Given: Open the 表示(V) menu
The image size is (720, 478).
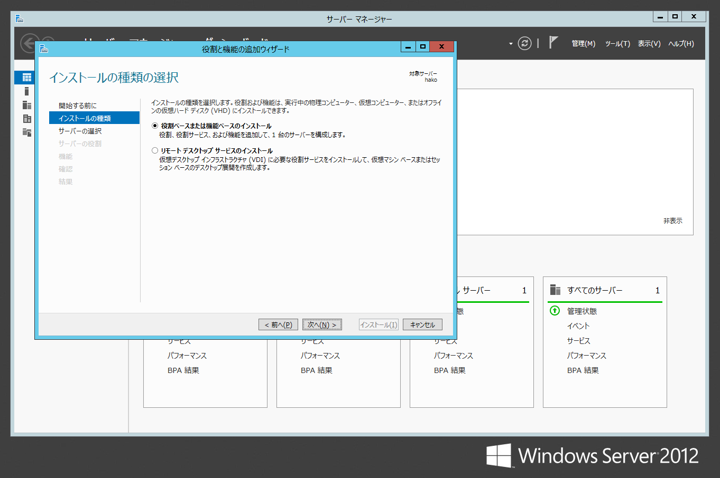Looking at the screenshot, I should pyautogui.click(x=649, y=44).
